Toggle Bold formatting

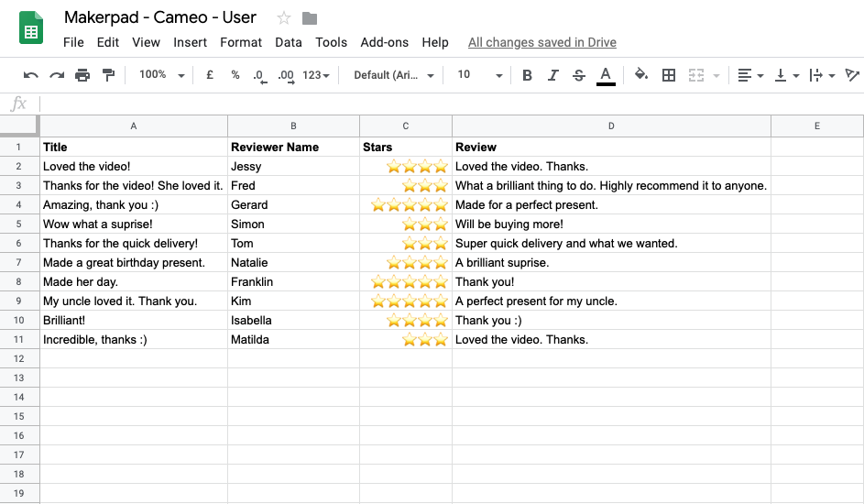pos(528,75)
